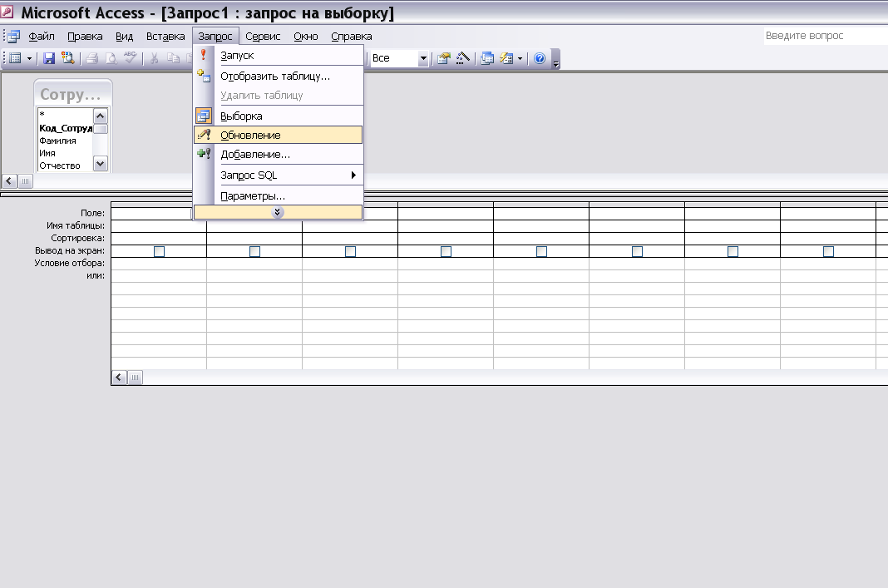Screen dimensions: 888x588
Task: Expand the full menu with double chevron
Action: pyautogui.click(x=278, y=212)
